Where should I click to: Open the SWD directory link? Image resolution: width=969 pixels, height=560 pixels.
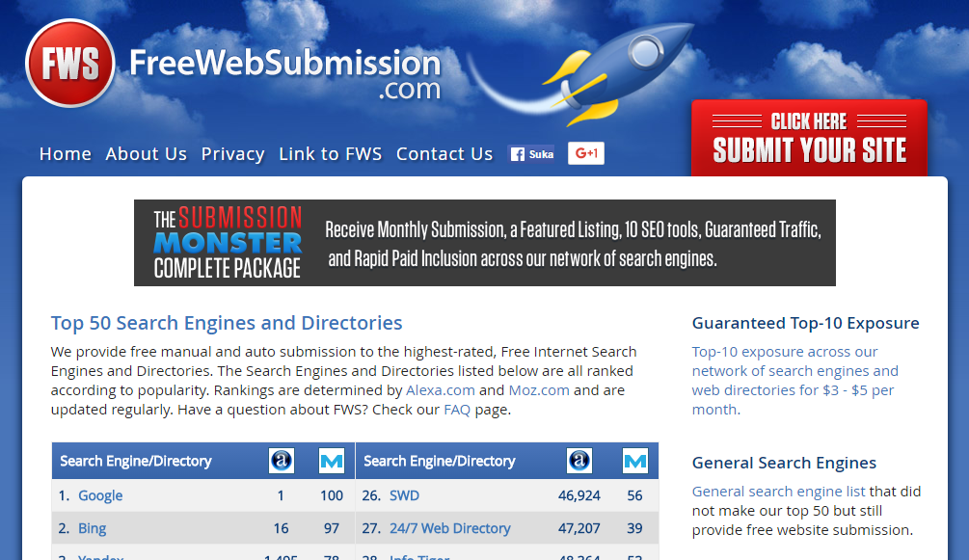tap(404, 495)
